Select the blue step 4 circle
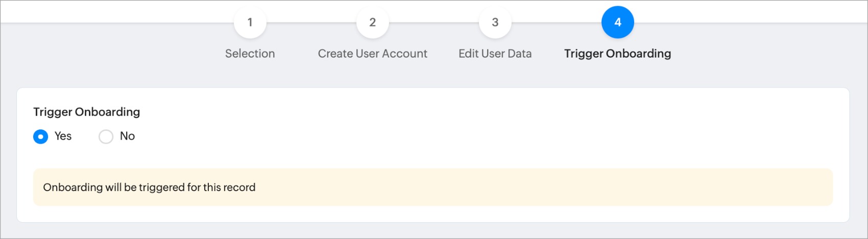 pos(617,22)
